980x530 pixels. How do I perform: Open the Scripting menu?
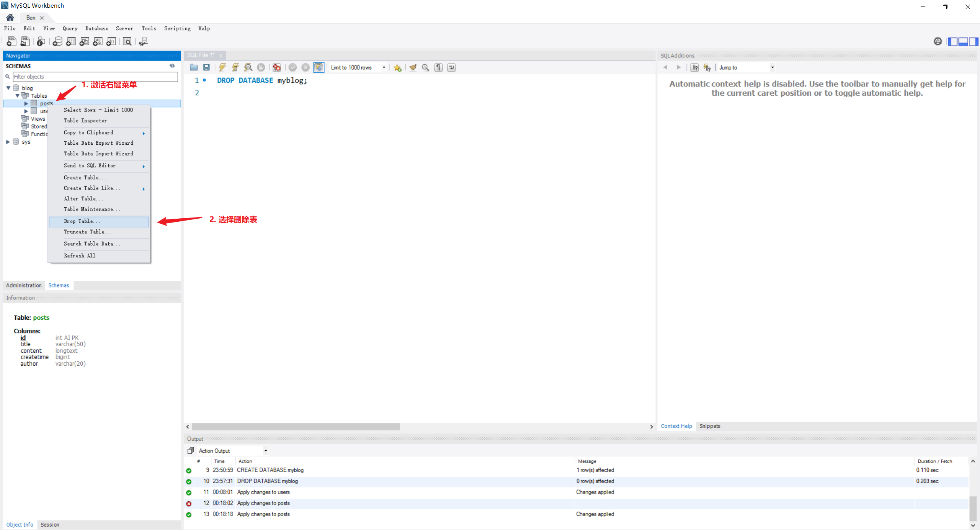[177, 28]
